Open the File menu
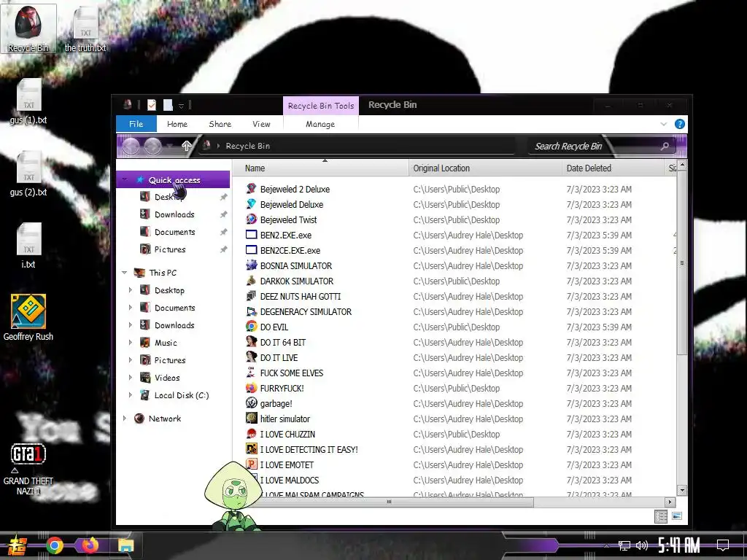 tap(136, 124)
